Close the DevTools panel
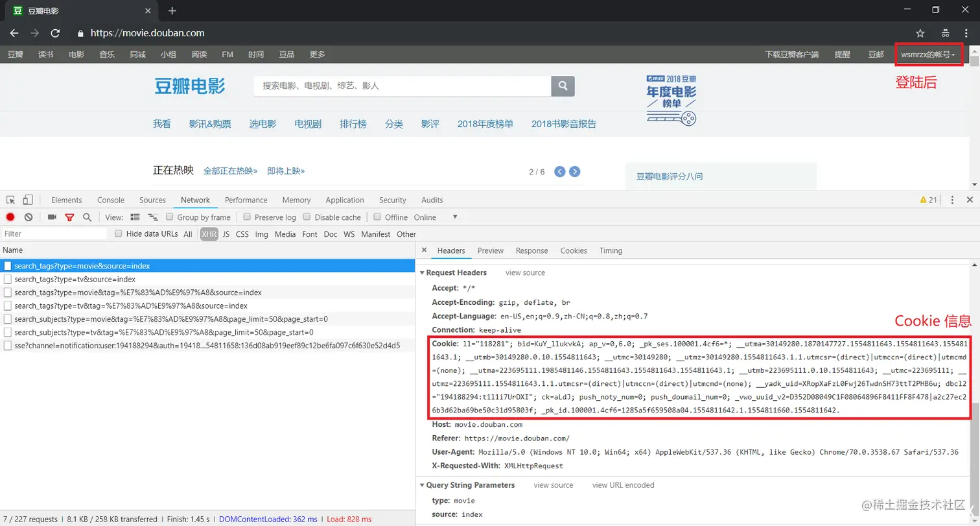This screenshot has width=980, height=526. click(970, 200)
